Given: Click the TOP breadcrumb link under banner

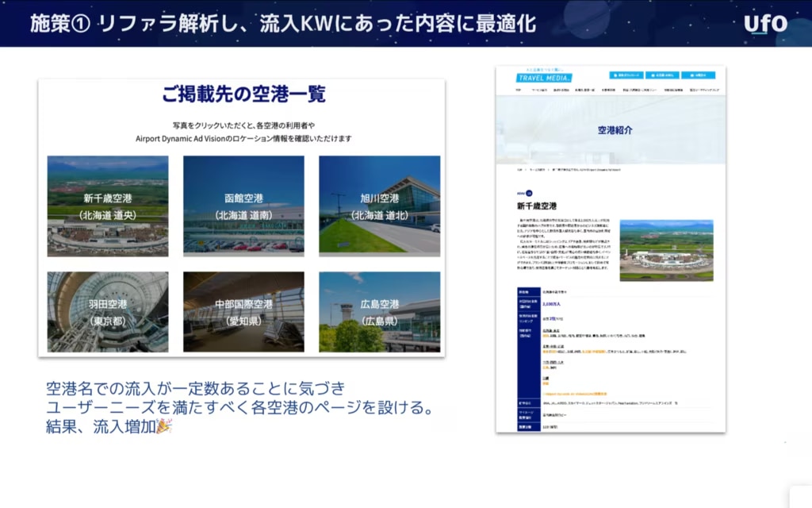Looking at the screenshot, I should pyautogui.click(x=519, y=169).
